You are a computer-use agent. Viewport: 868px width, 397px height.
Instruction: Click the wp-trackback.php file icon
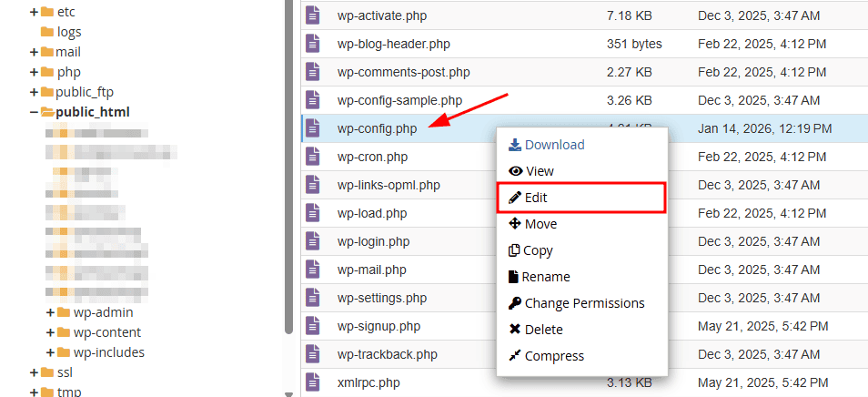[x=313, y=354]
